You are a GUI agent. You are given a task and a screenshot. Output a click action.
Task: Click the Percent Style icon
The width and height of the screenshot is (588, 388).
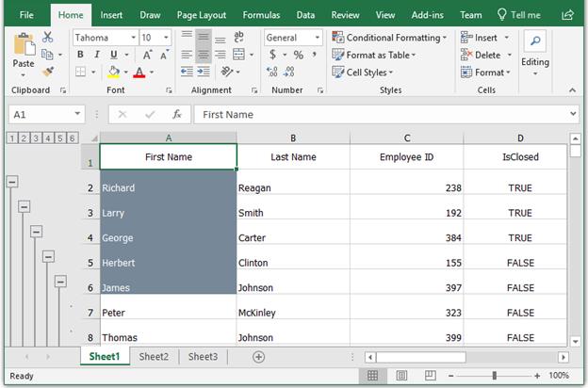coord(298,55)
